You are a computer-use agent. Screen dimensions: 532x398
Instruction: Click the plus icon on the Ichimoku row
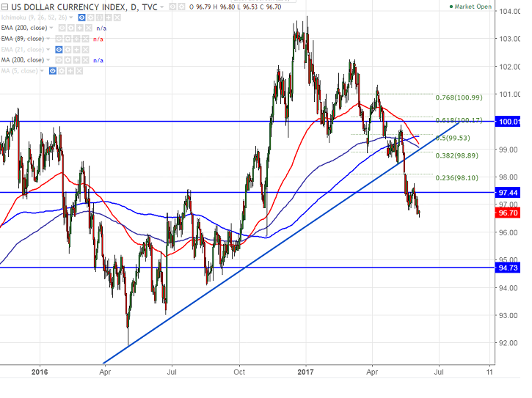point(108,18)
